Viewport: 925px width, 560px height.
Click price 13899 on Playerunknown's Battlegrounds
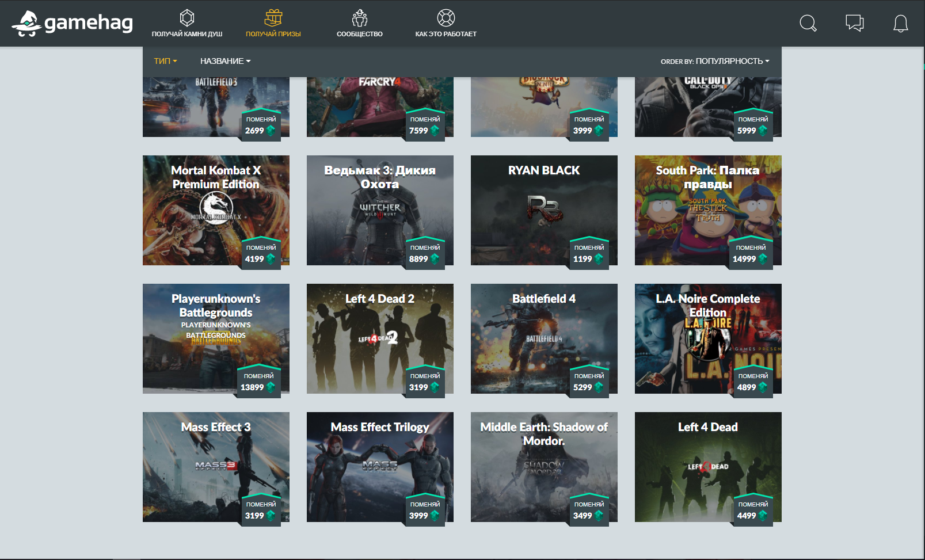point(252,387)
